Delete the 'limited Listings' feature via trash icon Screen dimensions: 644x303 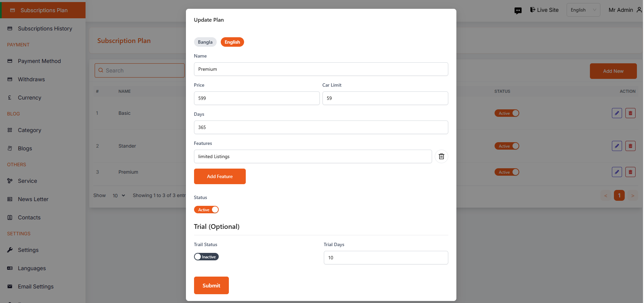pyautogui.click(x=441, y=156)
